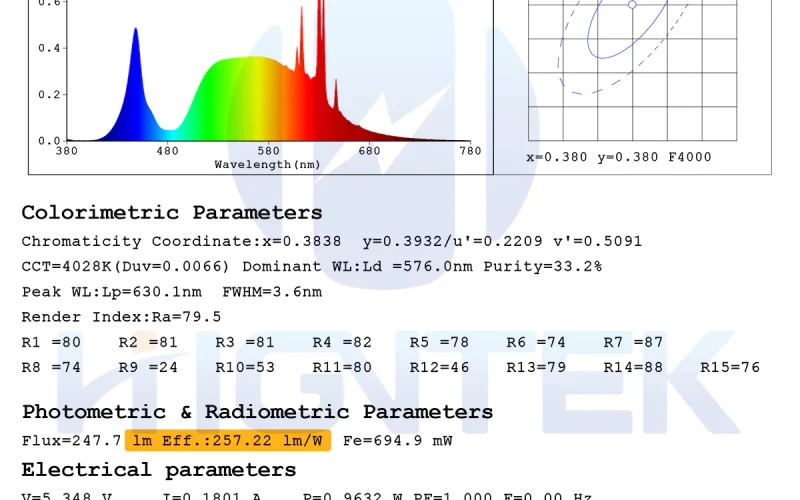The image size is (800, 500).
Task: Click the 'R7 =87' value
Action: tap(633, 342)
